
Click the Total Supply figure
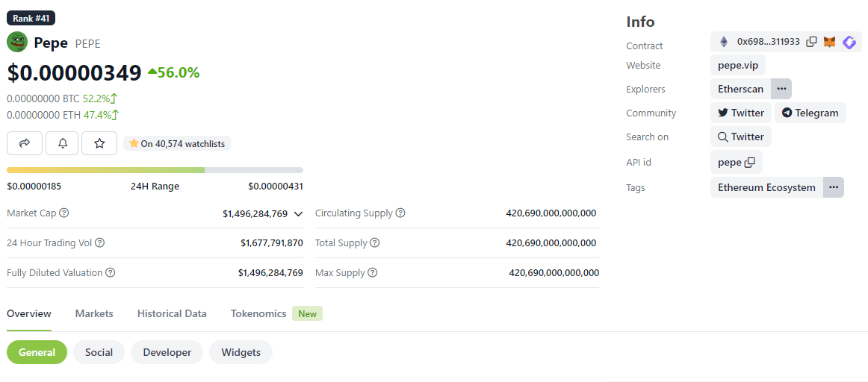tap(551, 242)
